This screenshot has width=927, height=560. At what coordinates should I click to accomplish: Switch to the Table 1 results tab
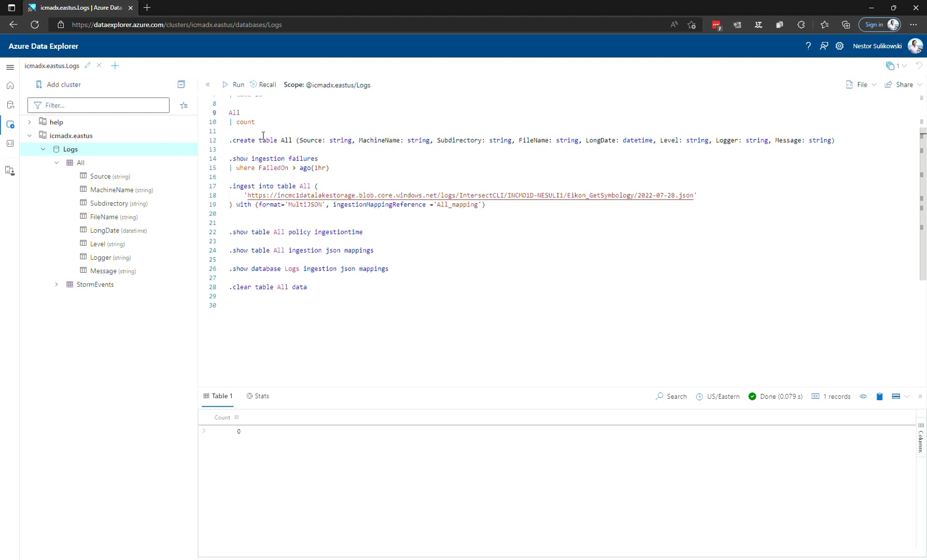pos(218,396)
